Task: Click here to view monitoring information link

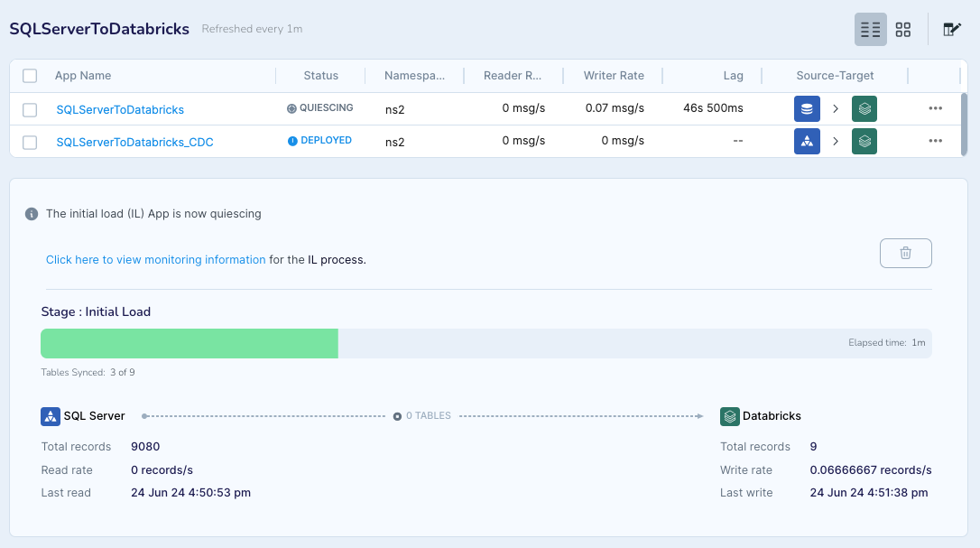Action: click(x=156, y=259)
